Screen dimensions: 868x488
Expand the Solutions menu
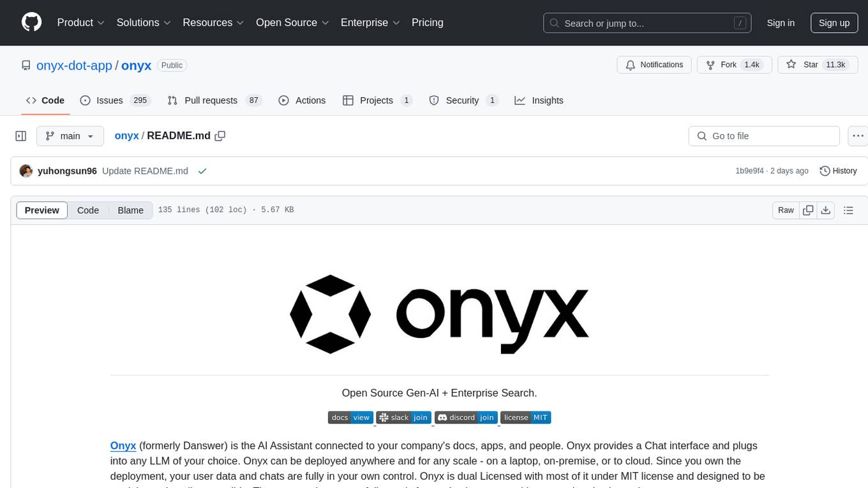pyautogui.click(x=144, y=22)
